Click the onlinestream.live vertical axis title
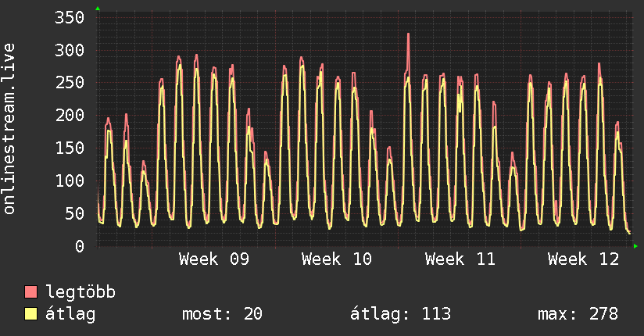Image resolution: width=644 pixels, height=336 pixels. (9, 129)
